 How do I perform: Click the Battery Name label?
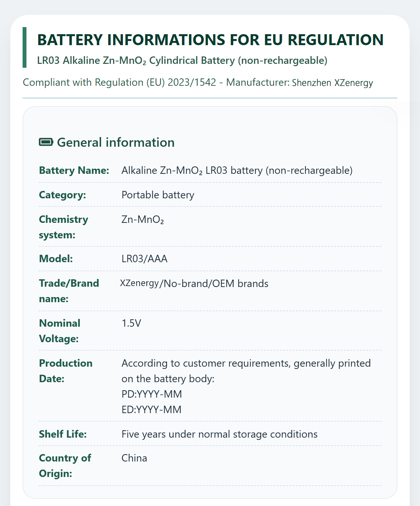click(x=74, y=170)
